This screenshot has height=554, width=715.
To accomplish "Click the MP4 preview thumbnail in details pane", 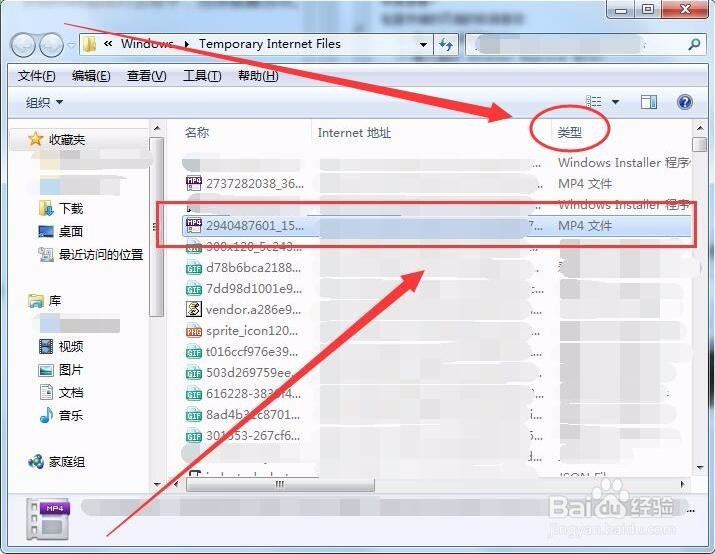I will (x=49, y=520).
